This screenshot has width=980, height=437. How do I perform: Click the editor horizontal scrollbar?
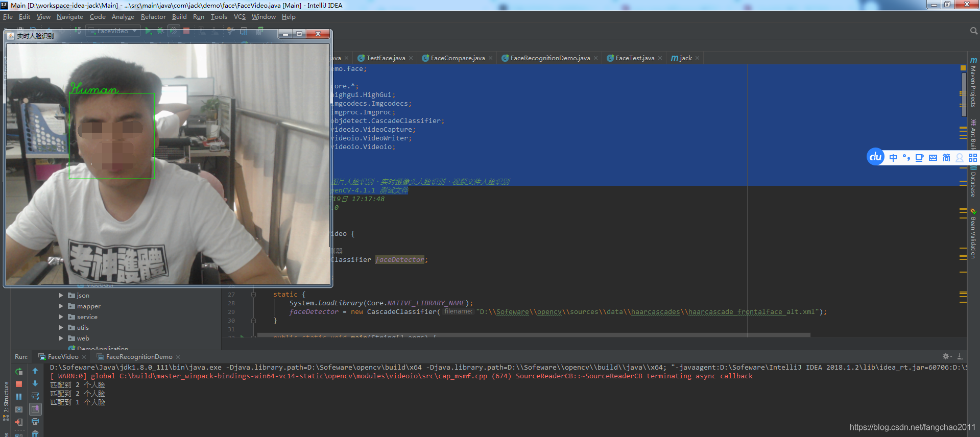[x=534, y=335]
